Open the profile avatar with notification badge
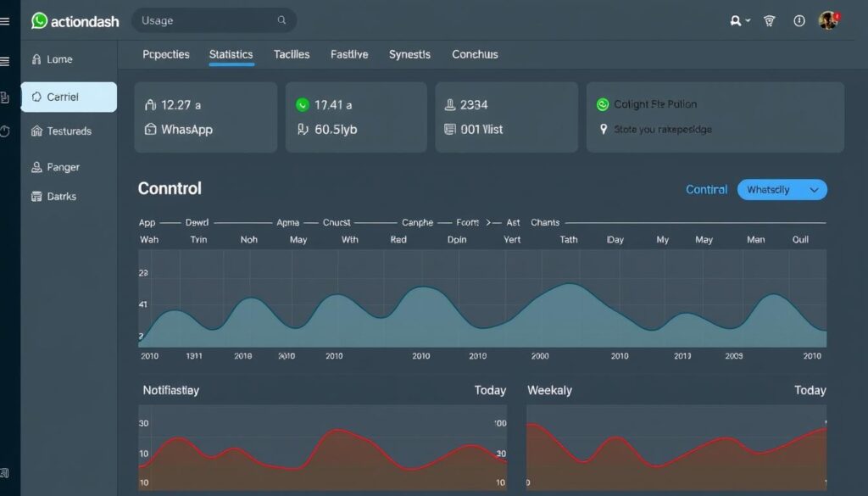This screenshot has height=496, width=868. 828,20
